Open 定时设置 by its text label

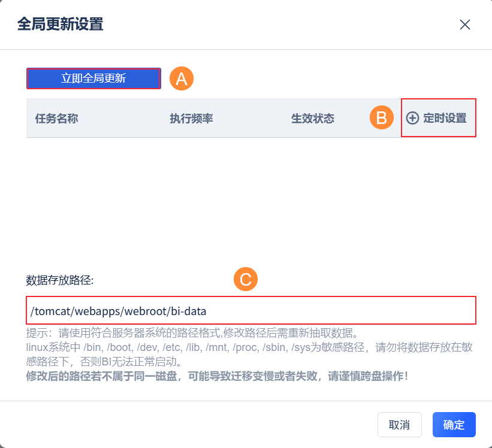click(x=445, y=118)
